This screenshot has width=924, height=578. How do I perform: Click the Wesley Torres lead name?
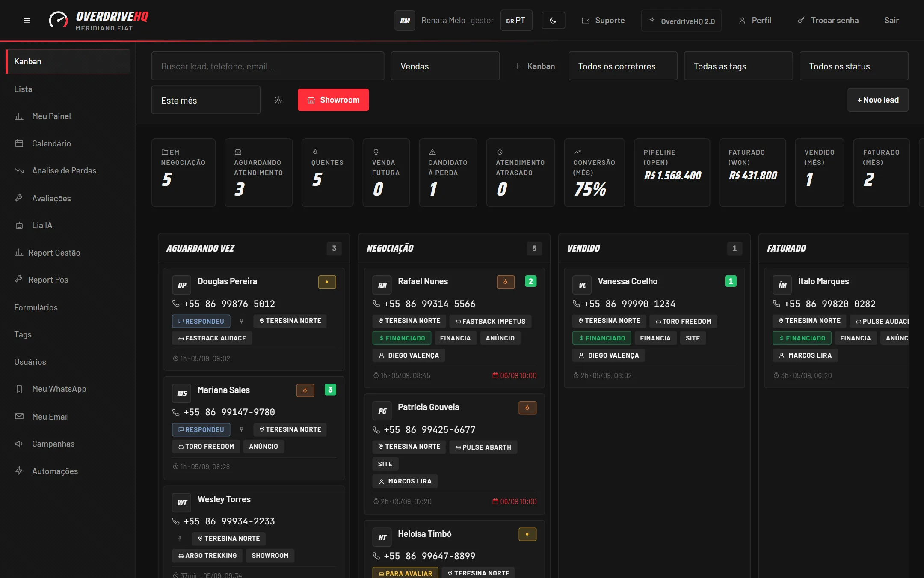(x=224, y=499)
